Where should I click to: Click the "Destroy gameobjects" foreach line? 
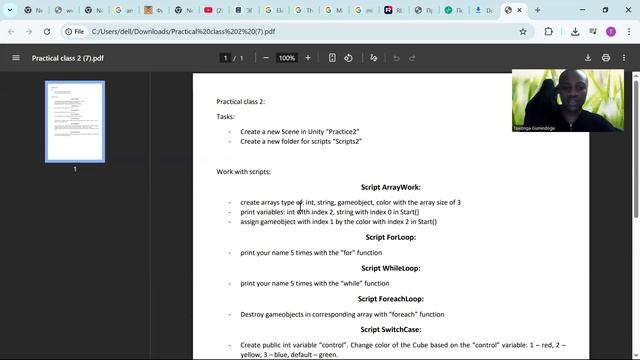pos(342,314)
